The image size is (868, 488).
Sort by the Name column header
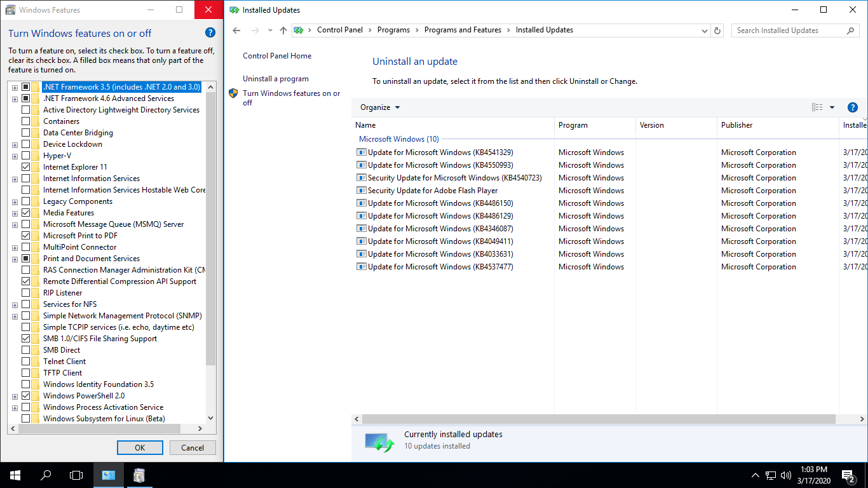[453, 125]
